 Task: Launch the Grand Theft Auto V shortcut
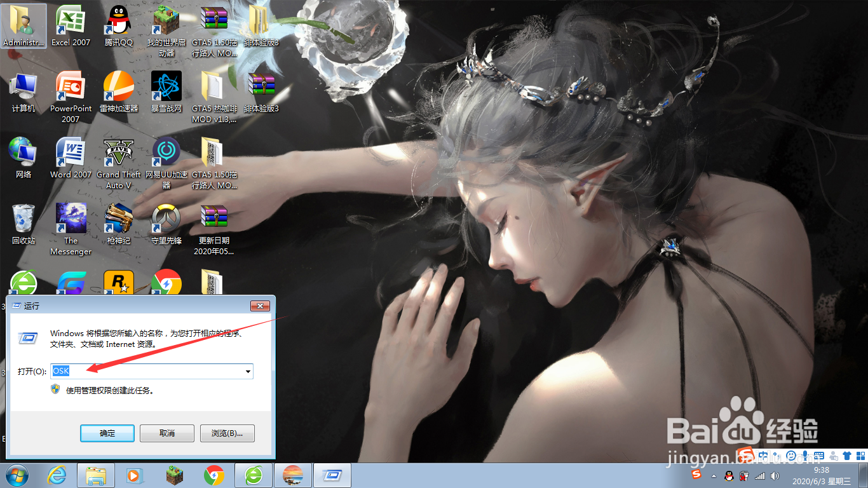(119, 164)
